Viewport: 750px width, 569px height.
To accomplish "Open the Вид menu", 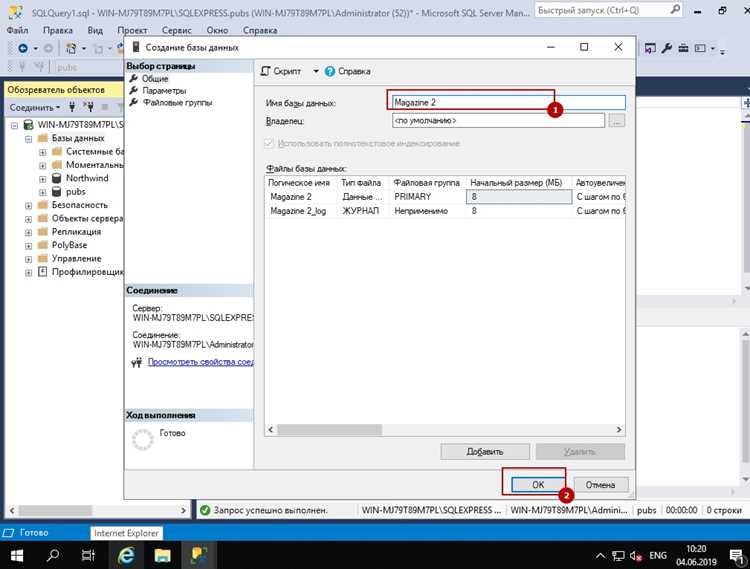I will 95,30.
